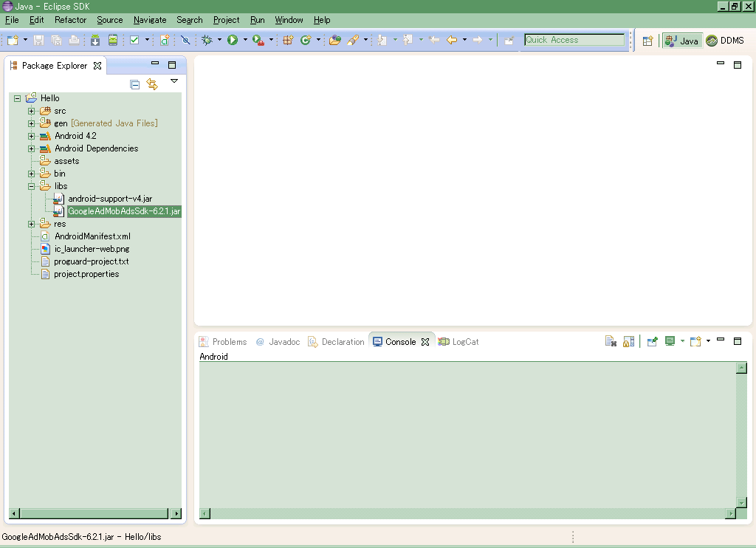This screenshot has height=548, width=756.
Task: Toggle Link with Editor in Package Explorer
Action: pyautogui.click(x=152, y=84)
